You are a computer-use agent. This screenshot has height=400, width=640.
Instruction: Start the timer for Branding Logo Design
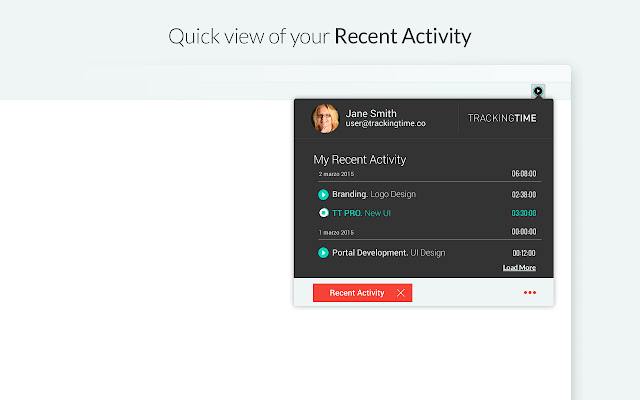(323, 194)
